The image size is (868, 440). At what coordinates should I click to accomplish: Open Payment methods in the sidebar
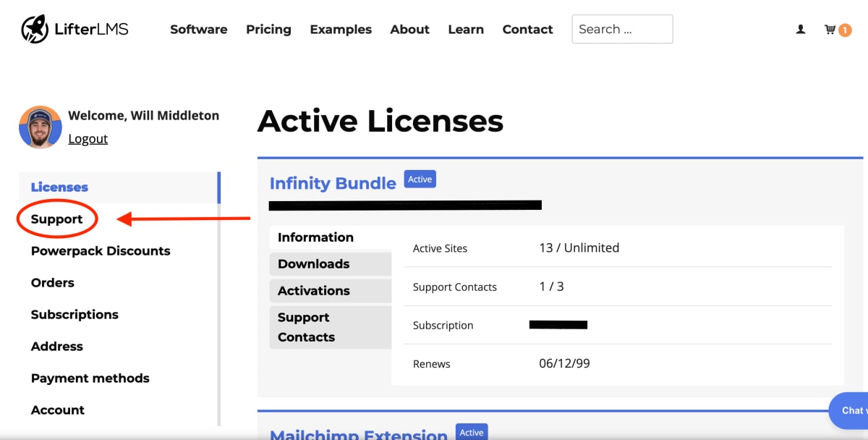[x=90, y=378]
